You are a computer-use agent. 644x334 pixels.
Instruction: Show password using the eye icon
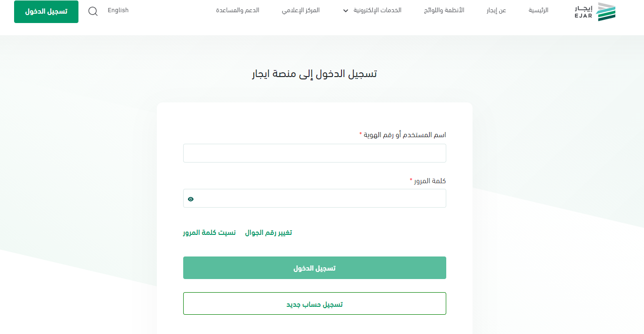pyautogui.click(x=191, y=199)
